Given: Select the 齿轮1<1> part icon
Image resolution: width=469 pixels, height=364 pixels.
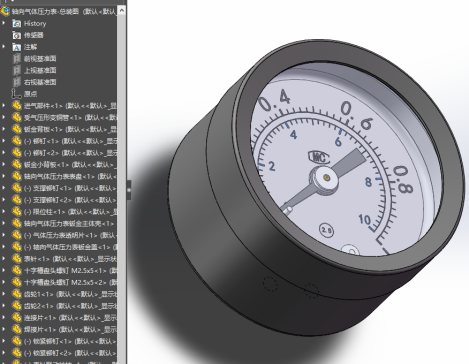Looking at the screenshot, I should [x=17, y=294].
